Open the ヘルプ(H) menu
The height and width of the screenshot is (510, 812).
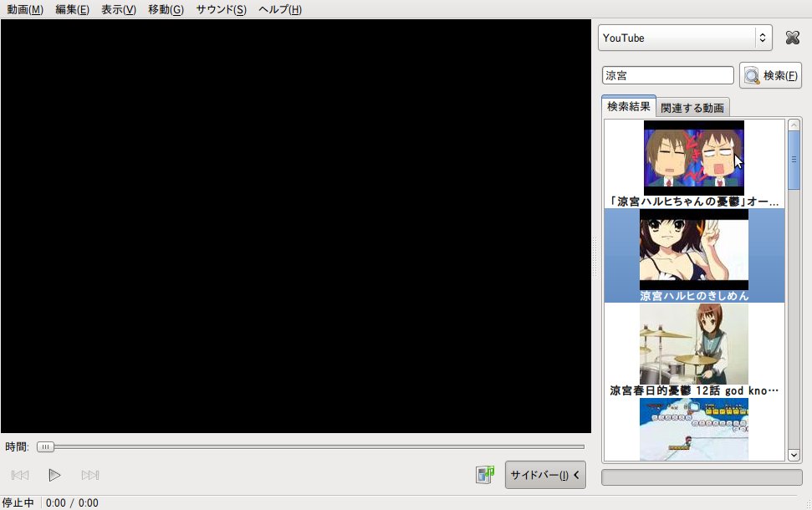pyautogui.click(x=280, y=9)
